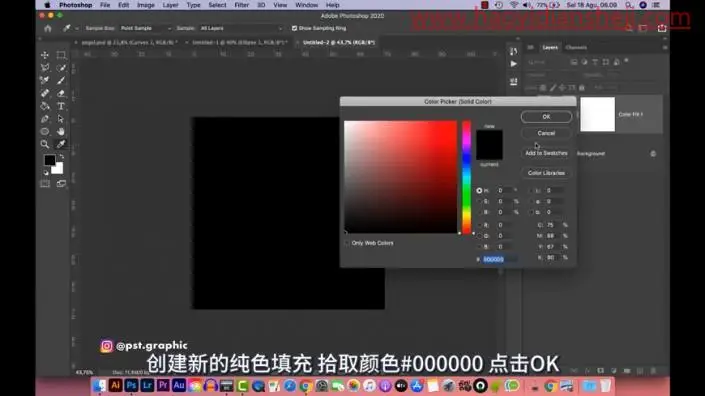This screenshot has width=705, height=396.
Task: Select the Zoom tool
Action: tap(45, 144)
